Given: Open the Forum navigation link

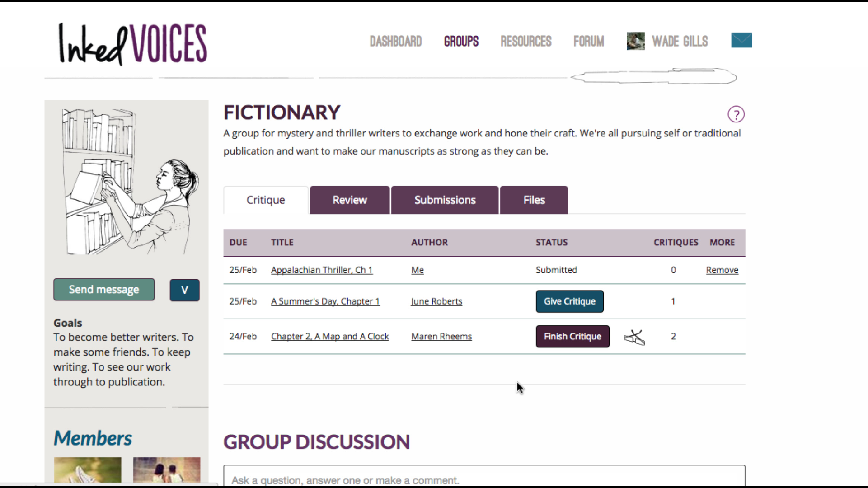Looking at the screenshot, I should (x=588, y=42).
